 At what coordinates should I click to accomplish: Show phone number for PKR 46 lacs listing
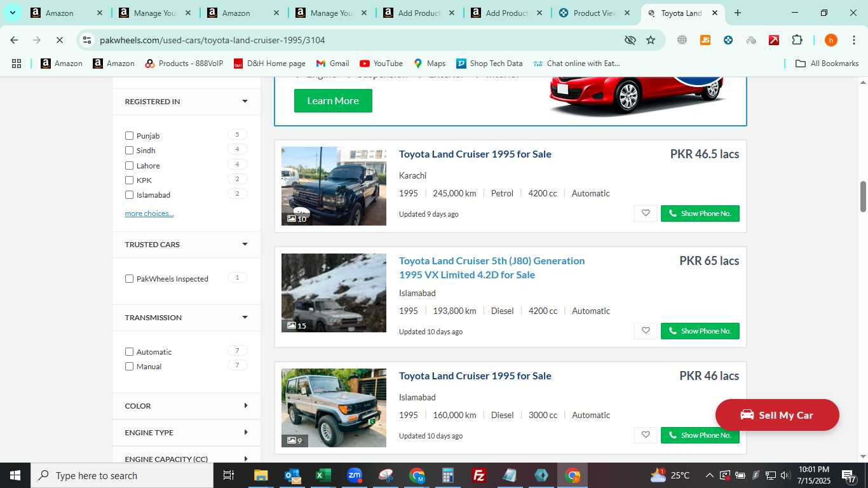700,435
